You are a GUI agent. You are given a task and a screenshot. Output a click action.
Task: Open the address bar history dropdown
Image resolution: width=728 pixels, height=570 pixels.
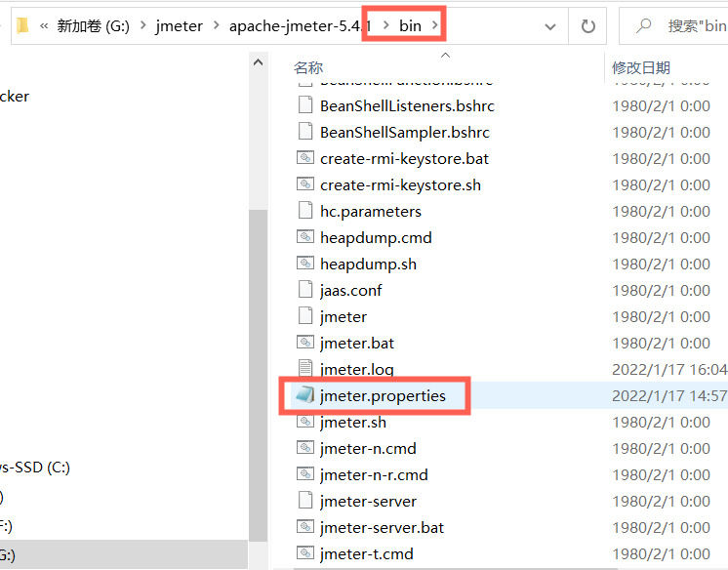(x=550, y=26)
